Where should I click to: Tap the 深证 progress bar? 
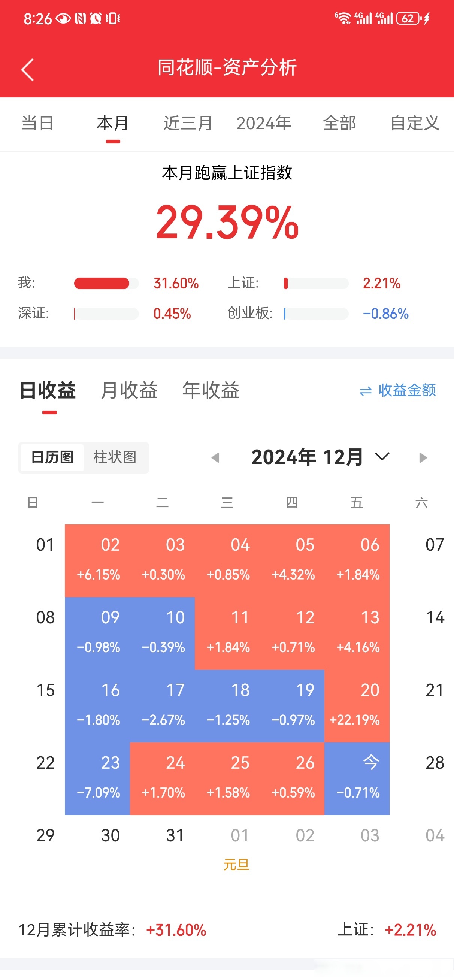(x=106, y=314)
